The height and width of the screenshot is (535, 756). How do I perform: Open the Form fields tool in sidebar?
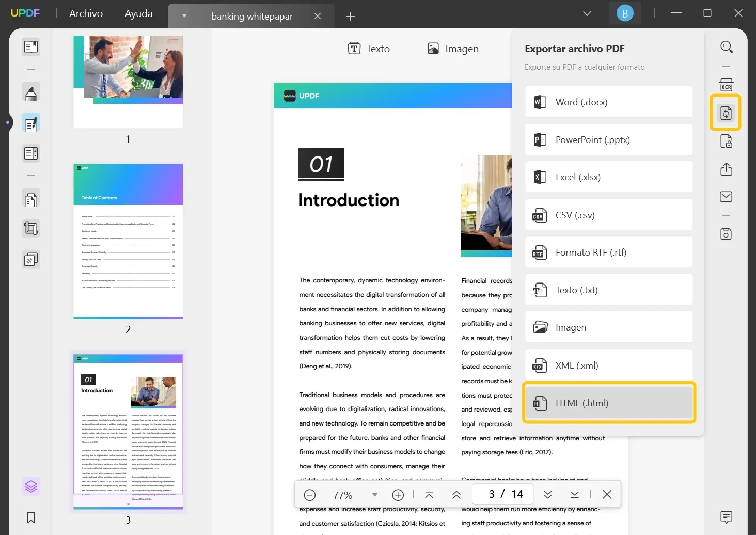point(31,153)
